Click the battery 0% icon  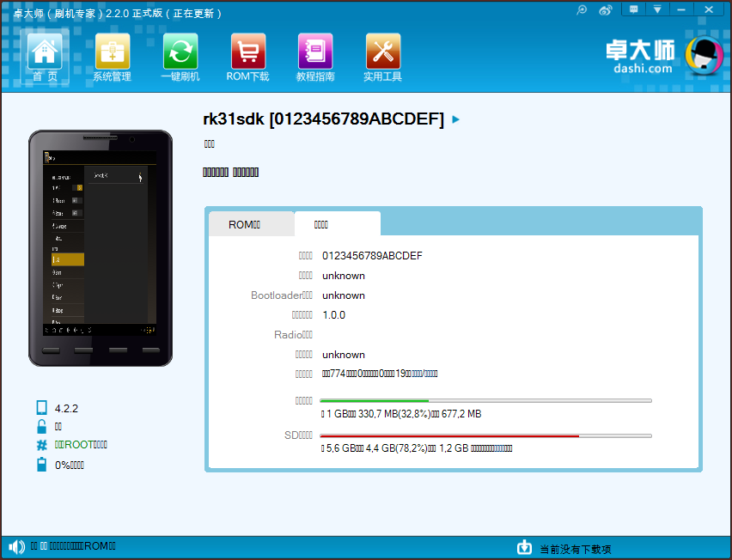tap(41, 465)
